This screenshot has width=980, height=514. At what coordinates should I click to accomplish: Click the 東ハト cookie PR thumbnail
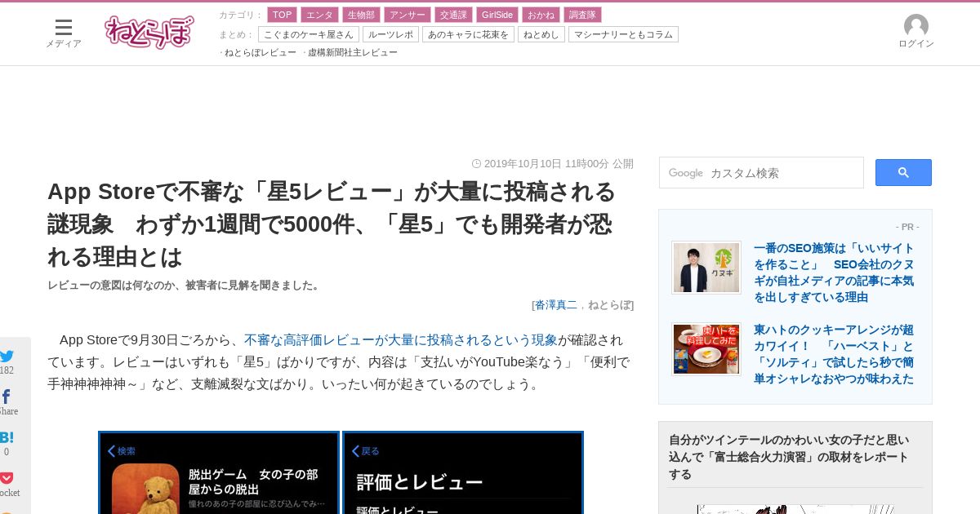(x=706, y=349)
